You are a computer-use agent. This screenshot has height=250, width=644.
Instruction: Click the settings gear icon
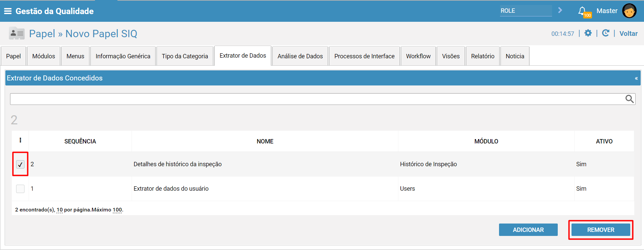[x=588, y=33]
